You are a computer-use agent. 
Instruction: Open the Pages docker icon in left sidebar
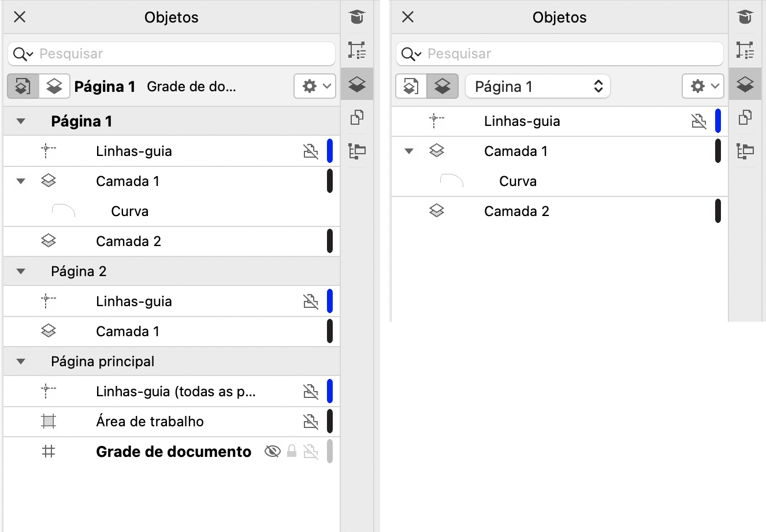coord(357,118)
